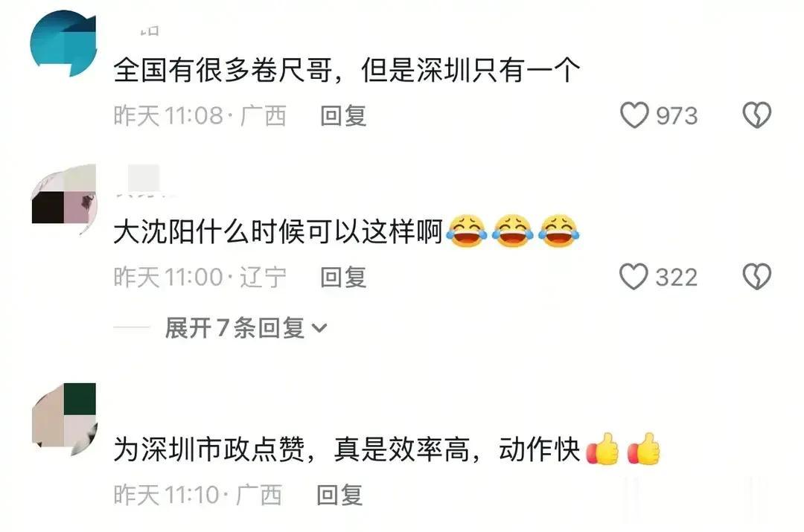The image size is (804, 532).
Task: Click the timestamp 昨天 11:00 · 辽宁
Action: coord(200,278)
